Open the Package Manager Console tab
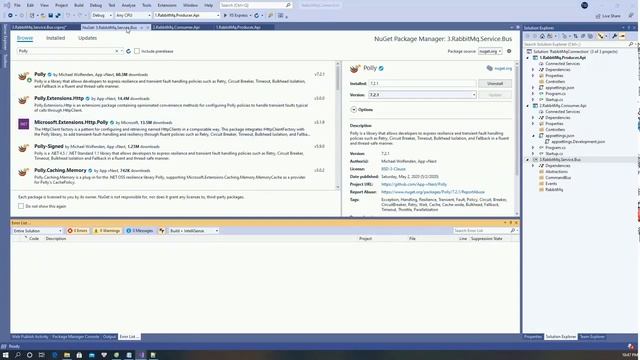Screen dimensions: 640x360 click(x=76, y=337)
